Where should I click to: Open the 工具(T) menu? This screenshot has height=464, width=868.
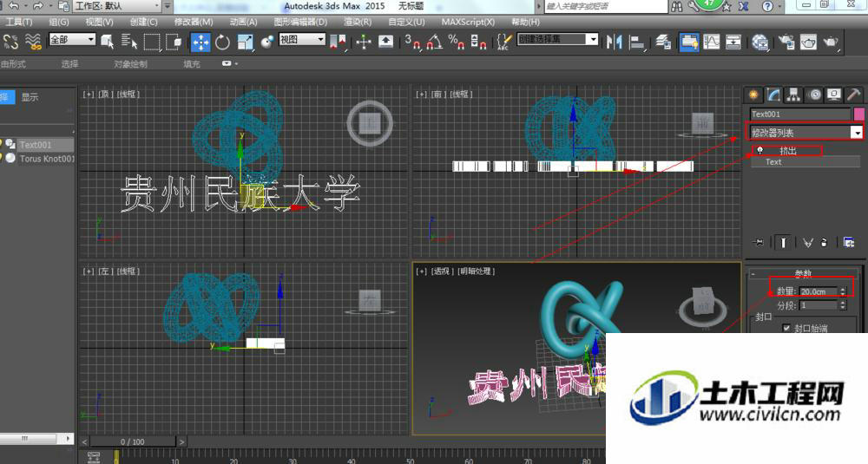tap(19, 22)
